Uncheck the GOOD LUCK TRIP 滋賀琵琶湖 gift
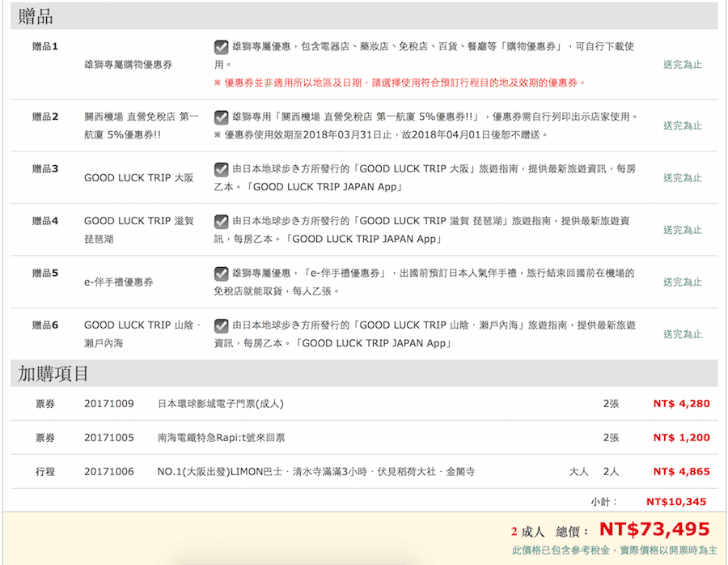 tap(222, 220)
